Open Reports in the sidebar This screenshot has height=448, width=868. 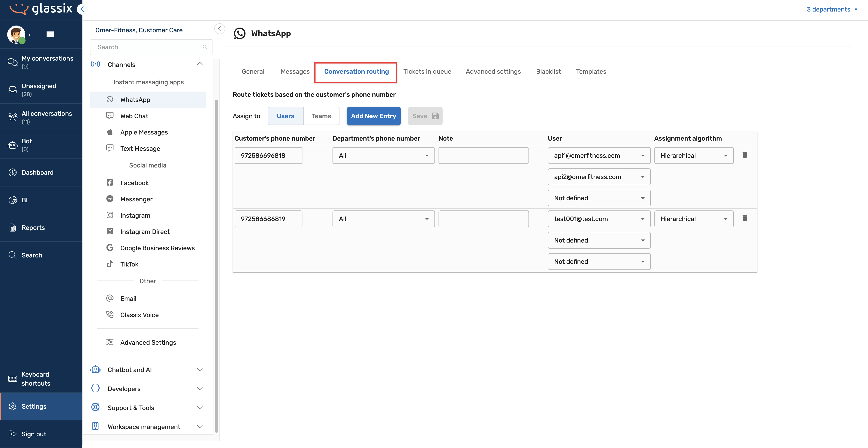pos(33,228)
